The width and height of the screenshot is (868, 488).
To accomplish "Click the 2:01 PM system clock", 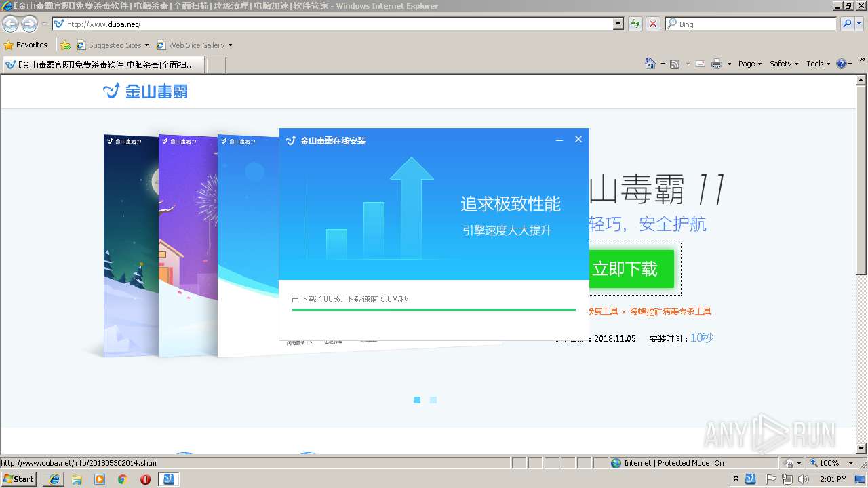I will 833,479.
